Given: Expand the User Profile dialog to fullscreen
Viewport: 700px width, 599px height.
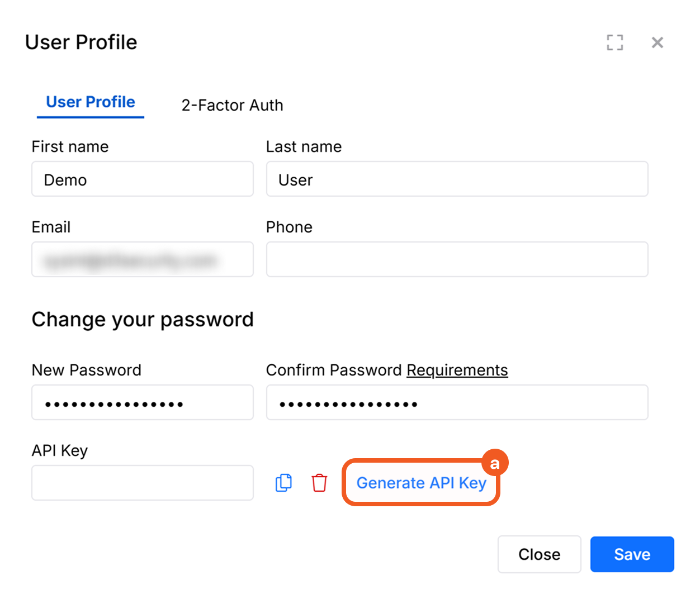Looking at the screenshot, I should [x=615, y=42].
